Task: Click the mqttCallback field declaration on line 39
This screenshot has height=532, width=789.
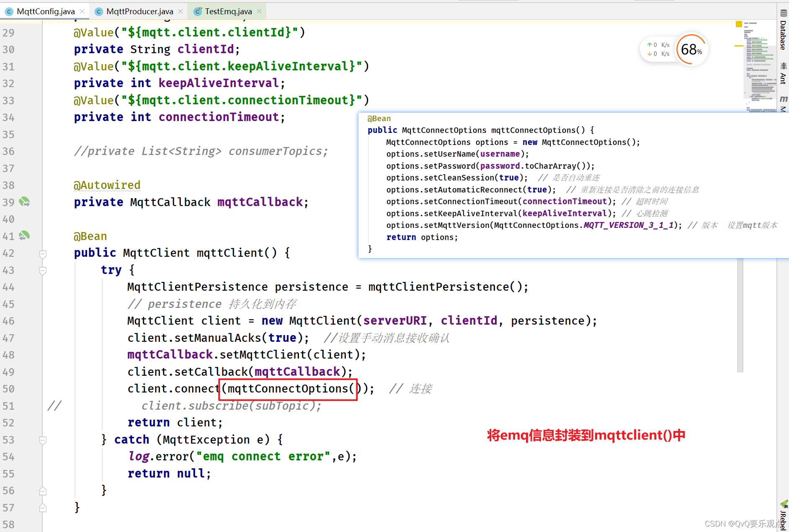Action: [x=260, y=202]
